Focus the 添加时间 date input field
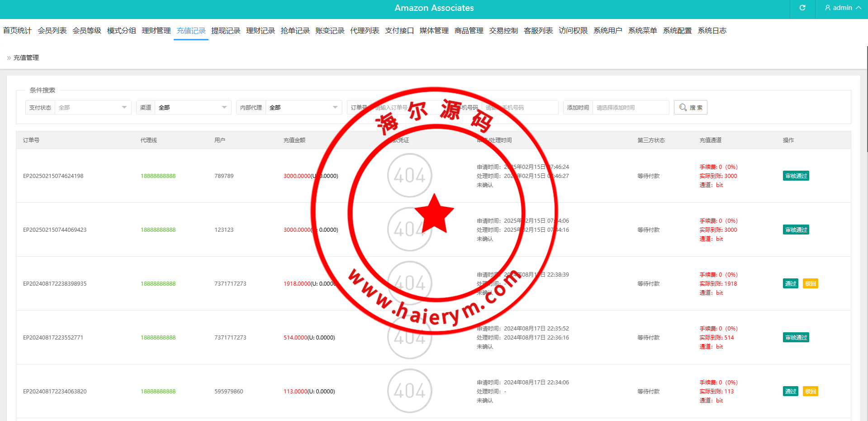The height and width of the screenshot is (421, 868). [630, 107]
